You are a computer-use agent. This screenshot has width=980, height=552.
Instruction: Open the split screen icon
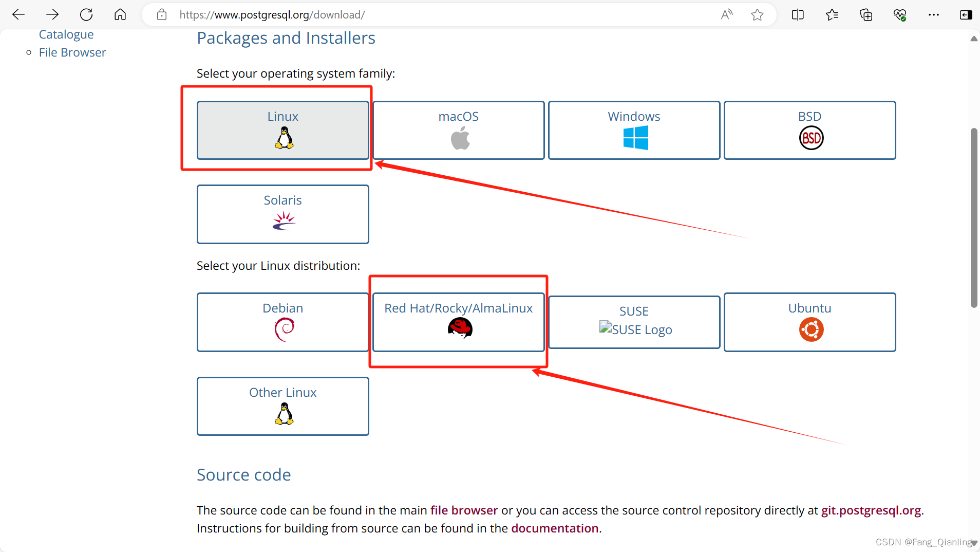point(798,14)
